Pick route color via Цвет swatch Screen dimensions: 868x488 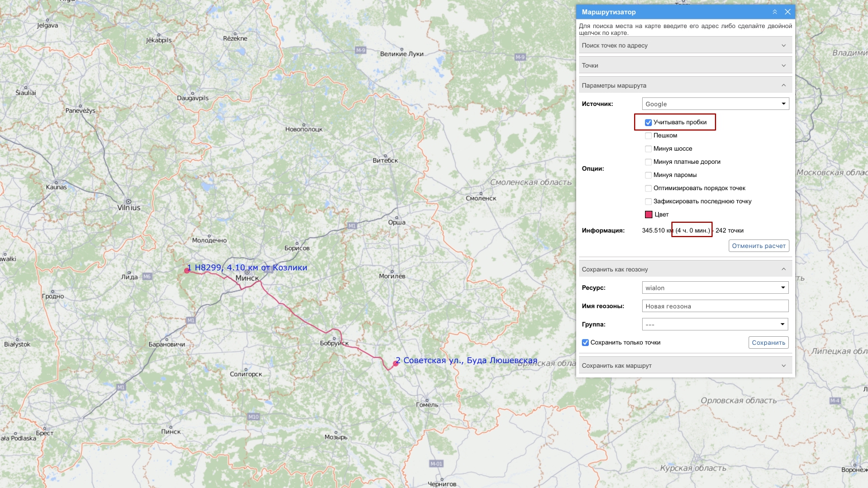pyautogui.click(x=649, y=215)
